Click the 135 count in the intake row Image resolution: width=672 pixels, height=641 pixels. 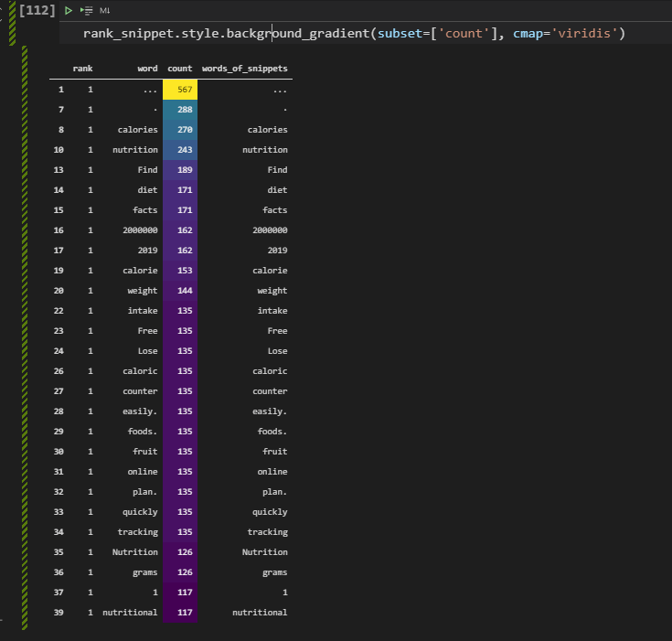click(180, 311)
